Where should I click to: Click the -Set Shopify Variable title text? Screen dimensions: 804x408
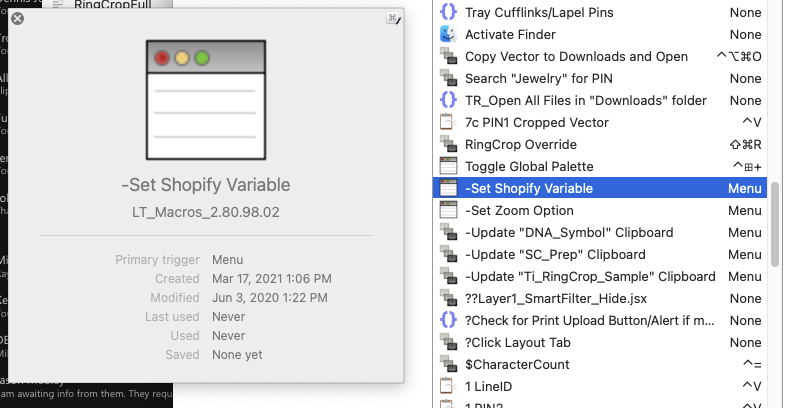(206, 185)
